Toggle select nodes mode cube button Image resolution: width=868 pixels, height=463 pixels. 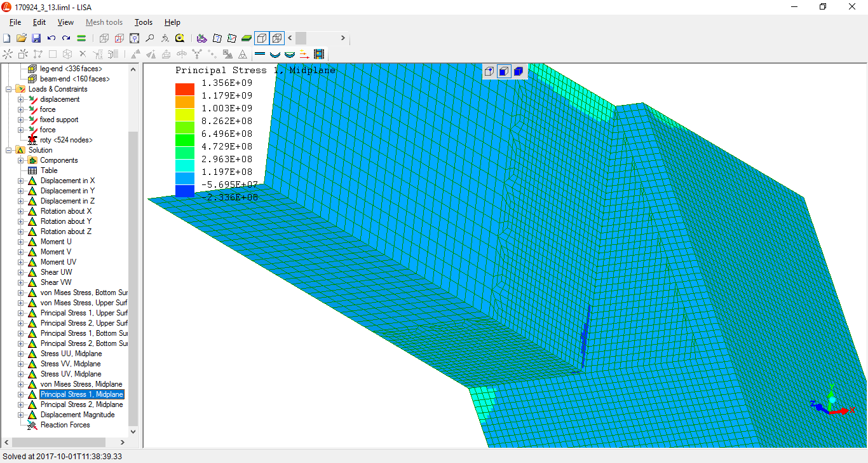click(489, 71)
